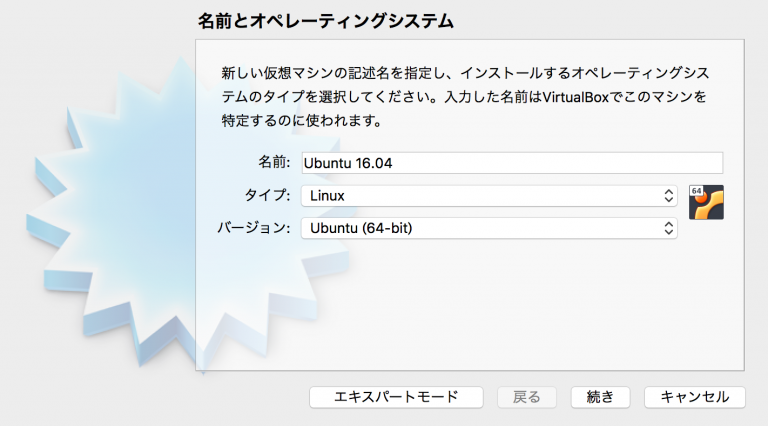Switch to エキスパートモード
Screen dimensions: 768x426
coord(396,397)
